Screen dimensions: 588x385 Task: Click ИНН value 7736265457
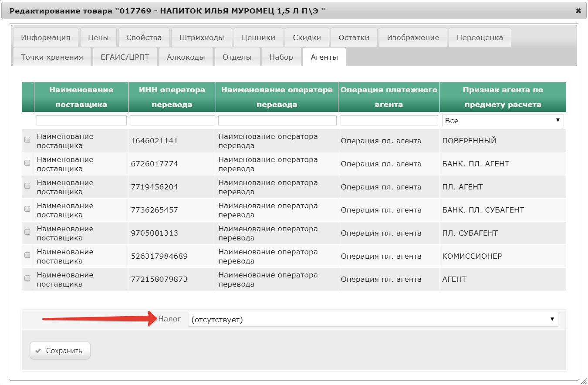(155, 210)
